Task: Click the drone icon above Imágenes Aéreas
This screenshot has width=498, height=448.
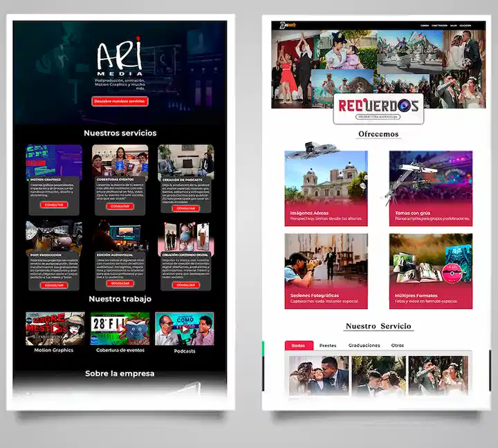Action: (313, 150)
